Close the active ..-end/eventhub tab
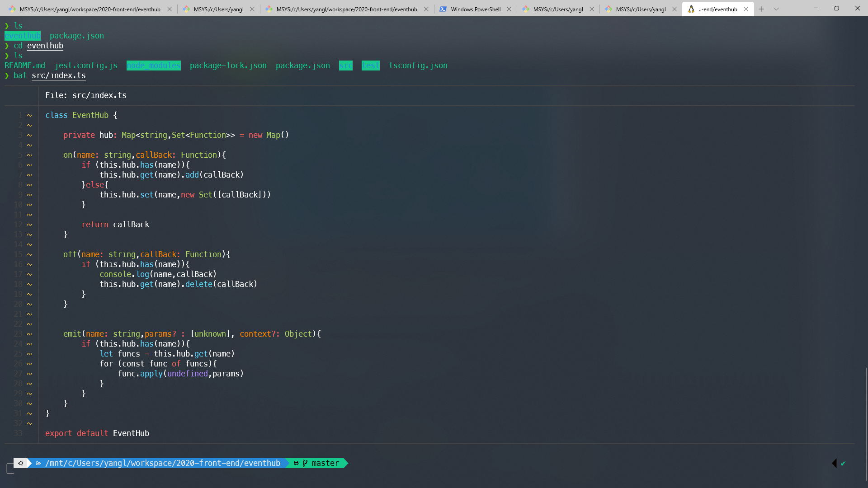 [x=746, y=9]
